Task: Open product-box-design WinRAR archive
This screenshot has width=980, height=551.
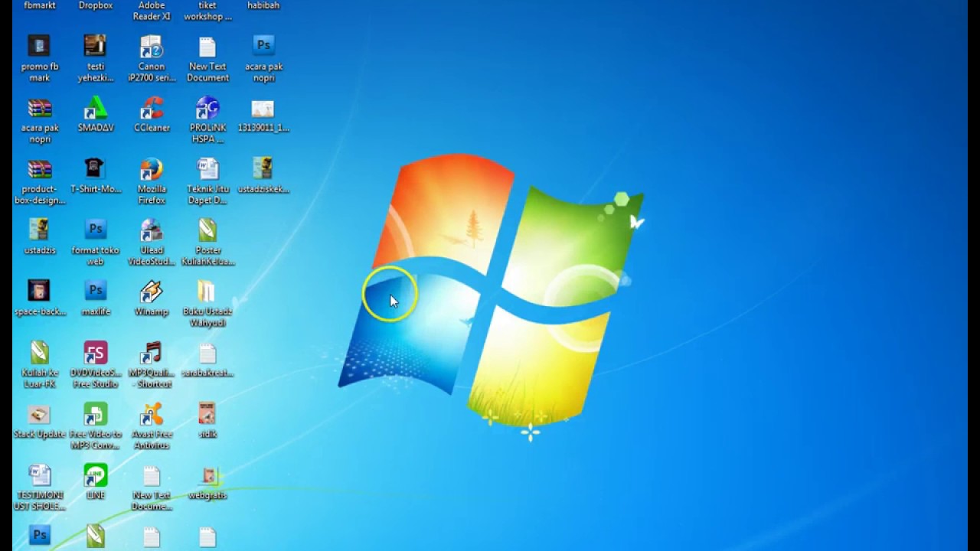Action: (39, 168)
